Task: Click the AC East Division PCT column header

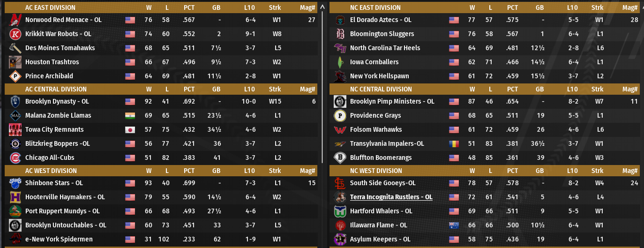Action: (x=189, y=8)
